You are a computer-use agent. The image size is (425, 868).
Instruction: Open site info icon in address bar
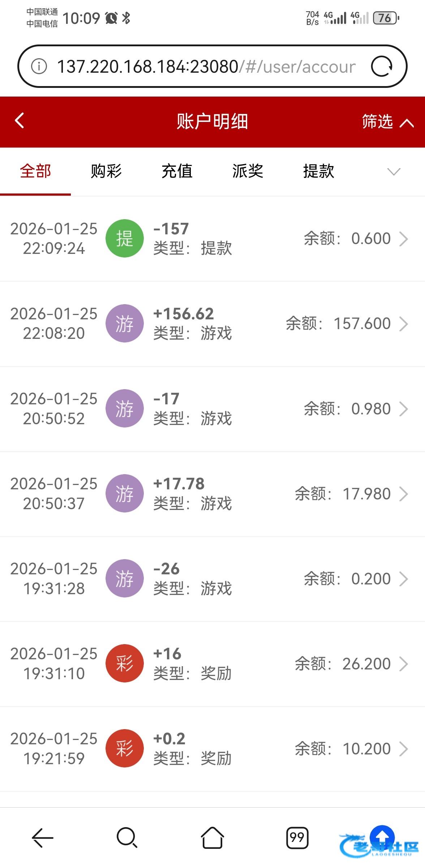click(x=39, y=67)
